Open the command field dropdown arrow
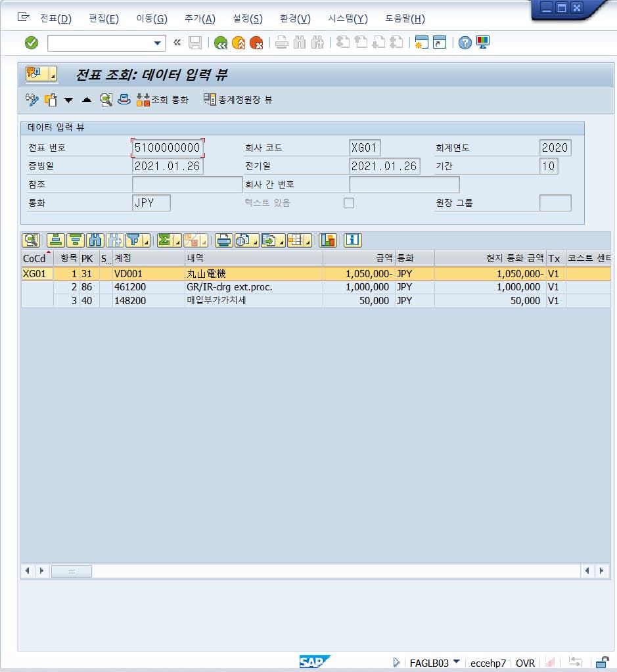Viewport: 617px width, 672px height. pos(157,43)
